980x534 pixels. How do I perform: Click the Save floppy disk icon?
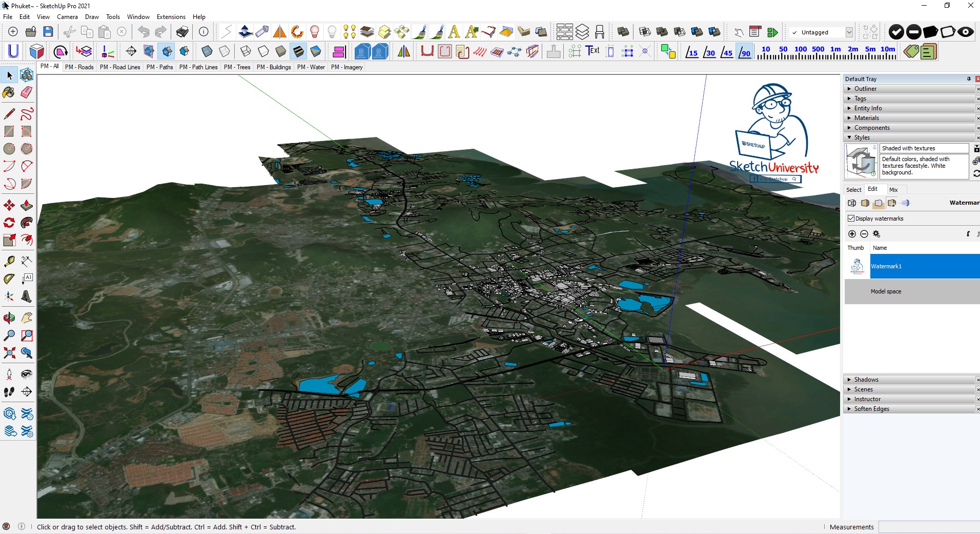[x=48, y=32]
